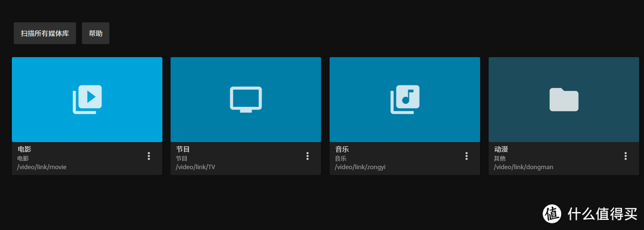Click the folder icon on 动漫 card

pyautogui.click(x=564, y=99)
